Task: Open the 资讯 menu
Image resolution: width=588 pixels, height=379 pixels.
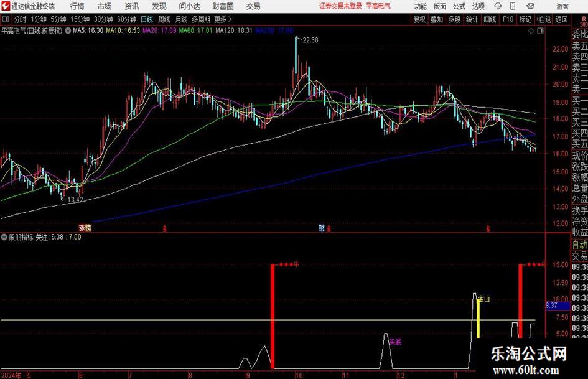Action: (132, 6)
